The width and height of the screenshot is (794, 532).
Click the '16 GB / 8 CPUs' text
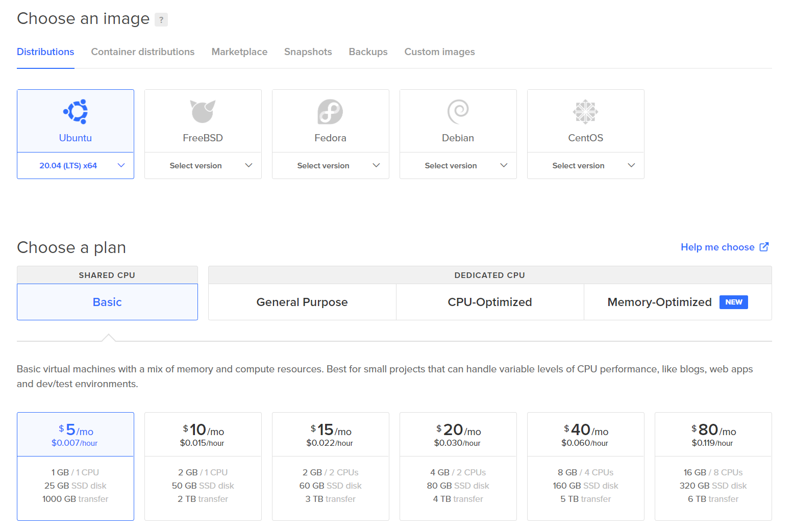[x=713, y=472]
